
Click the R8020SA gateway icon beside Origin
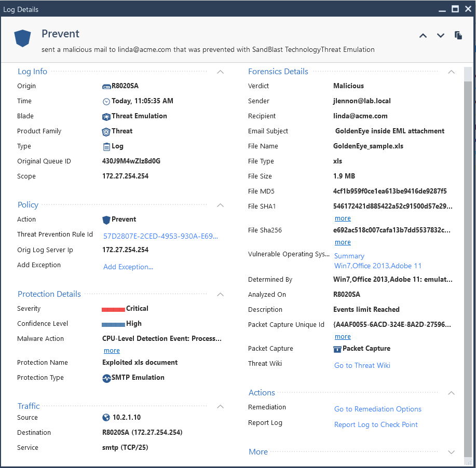pos(106,87)
